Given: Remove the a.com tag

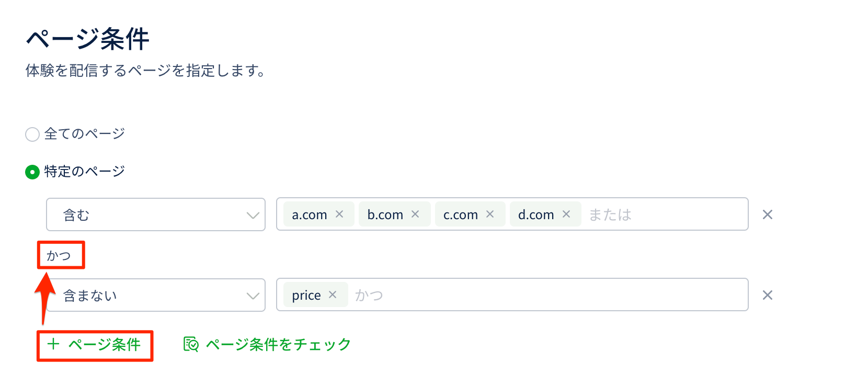Looking at the screenshot, I should [x=339, y=214].
